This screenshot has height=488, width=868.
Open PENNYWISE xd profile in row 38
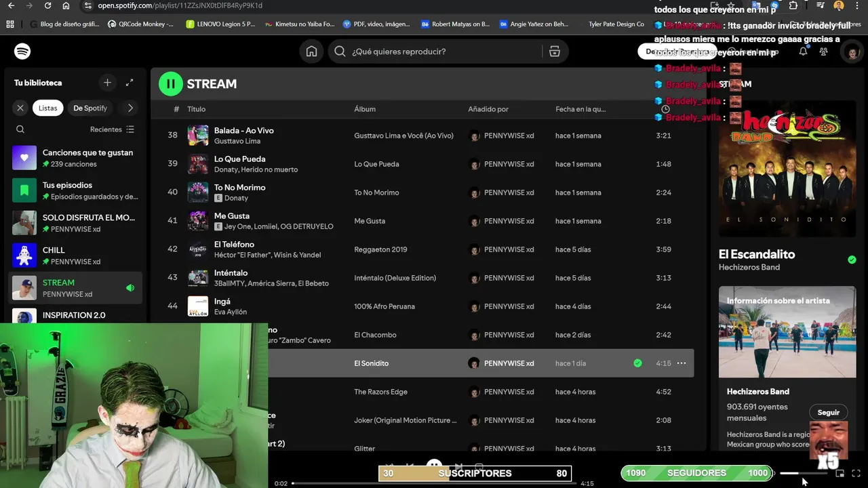click(509, 136)
